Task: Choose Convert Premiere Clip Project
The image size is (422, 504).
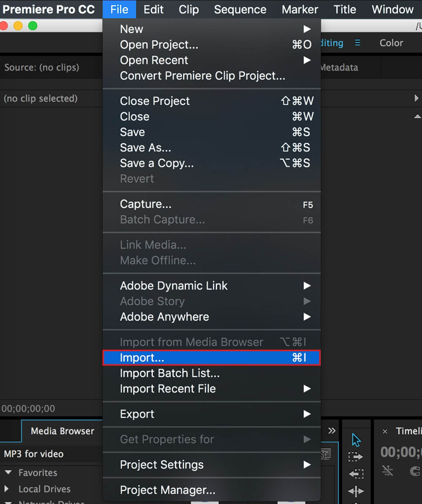Action: [x=212, y=76]
